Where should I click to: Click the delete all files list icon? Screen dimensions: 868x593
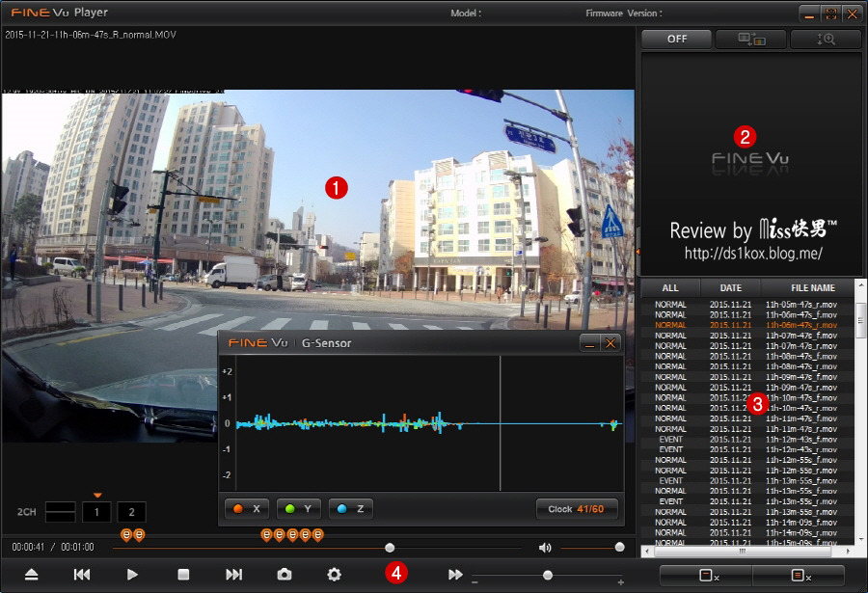click(x=799, y=576)
